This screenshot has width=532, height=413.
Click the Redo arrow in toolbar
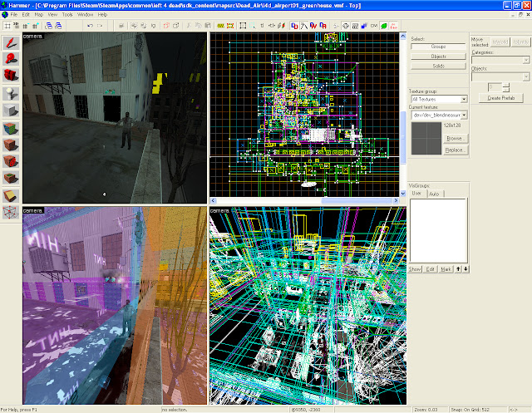[100, 26]
